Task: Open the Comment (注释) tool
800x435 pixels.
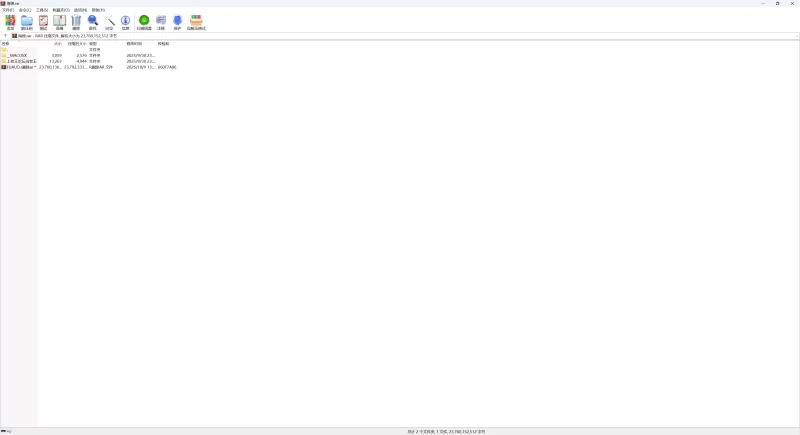Action: 161,21
